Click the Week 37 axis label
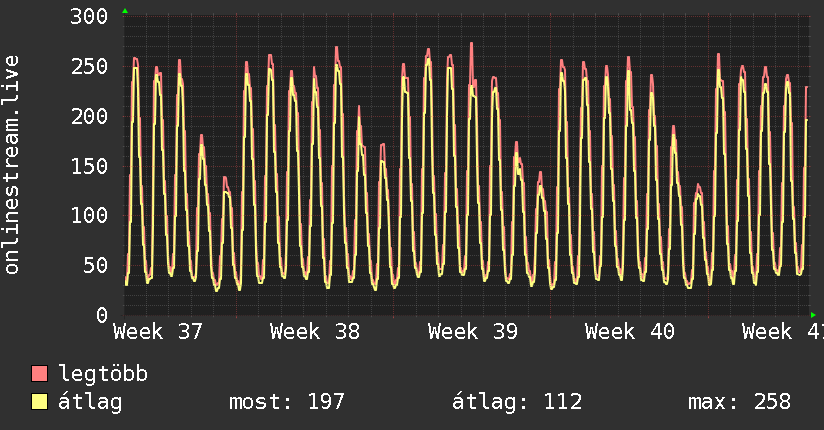 [158, 332]
